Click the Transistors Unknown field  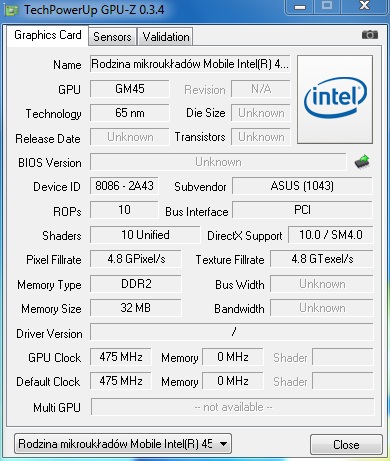(261, 137)
